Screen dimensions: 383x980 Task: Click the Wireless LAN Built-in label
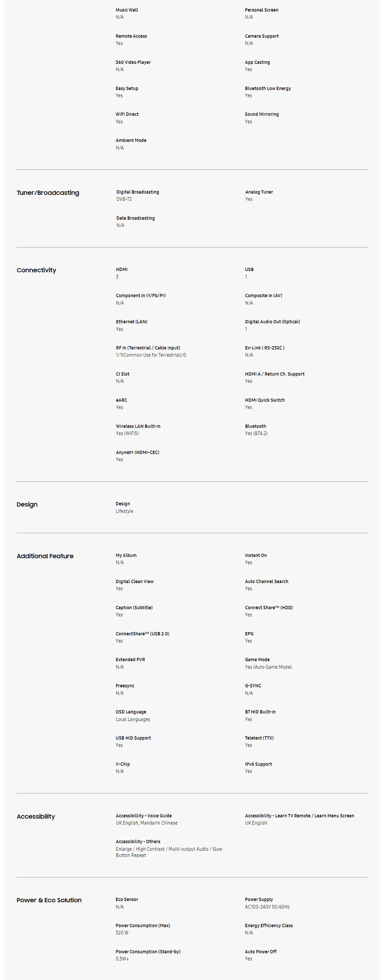click(138, 426)
